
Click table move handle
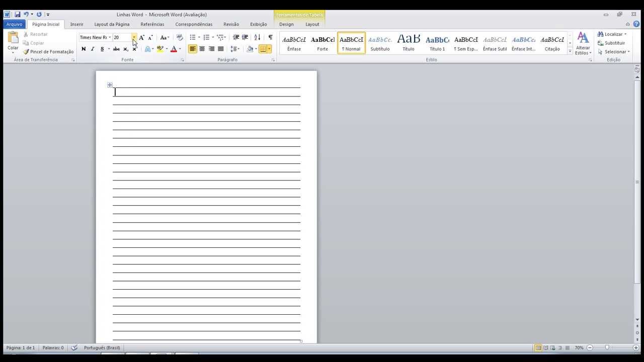[110, 85]
